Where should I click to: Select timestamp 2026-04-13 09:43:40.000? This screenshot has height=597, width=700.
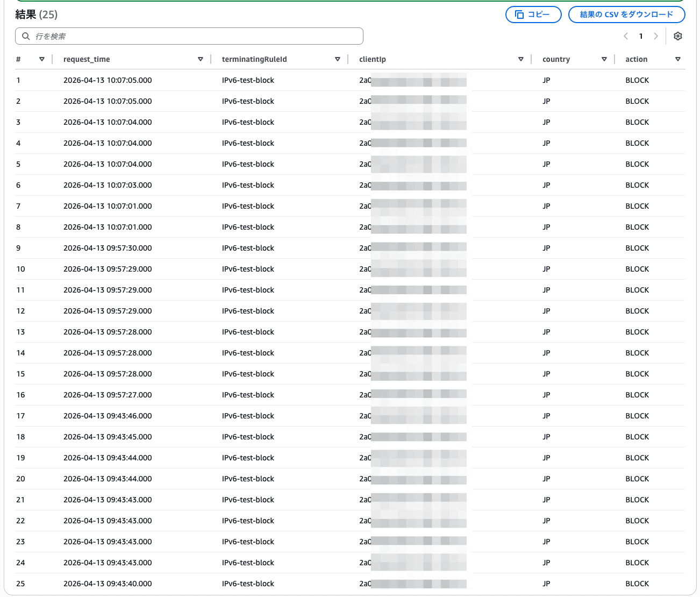coord(108,584)
